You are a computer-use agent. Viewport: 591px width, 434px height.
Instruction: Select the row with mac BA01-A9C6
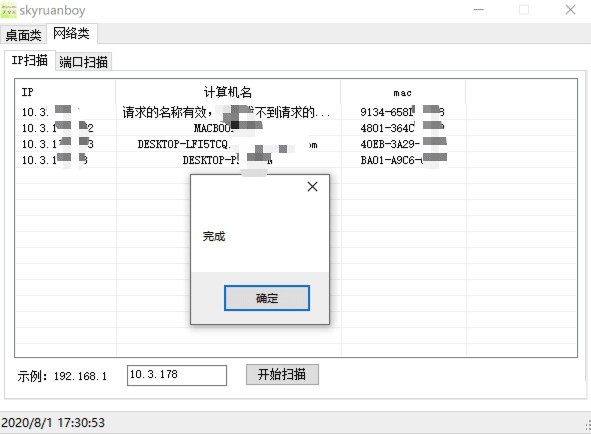[x=296, y=160]
